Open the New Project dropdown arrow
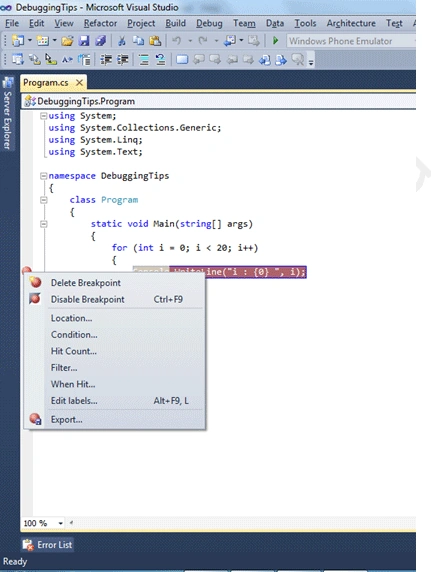Viewport: 431px width, 572px height. click(x=30, y=40)
